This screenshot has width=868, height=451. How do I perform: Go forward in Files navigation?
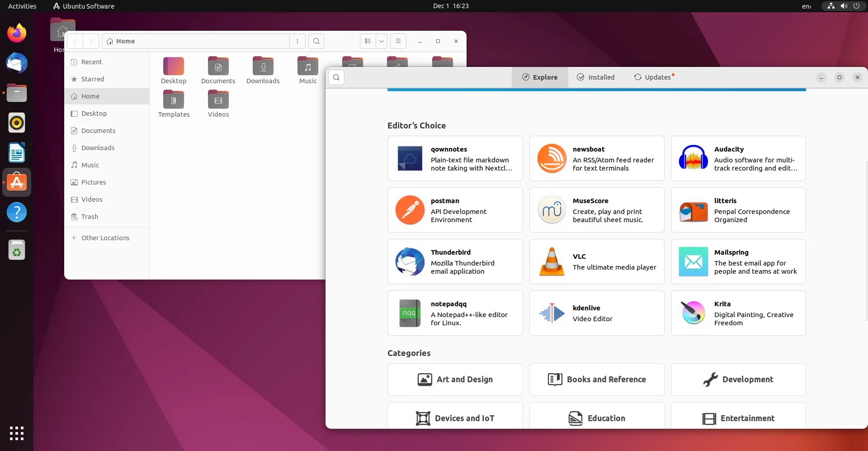[x=91, y=41]
